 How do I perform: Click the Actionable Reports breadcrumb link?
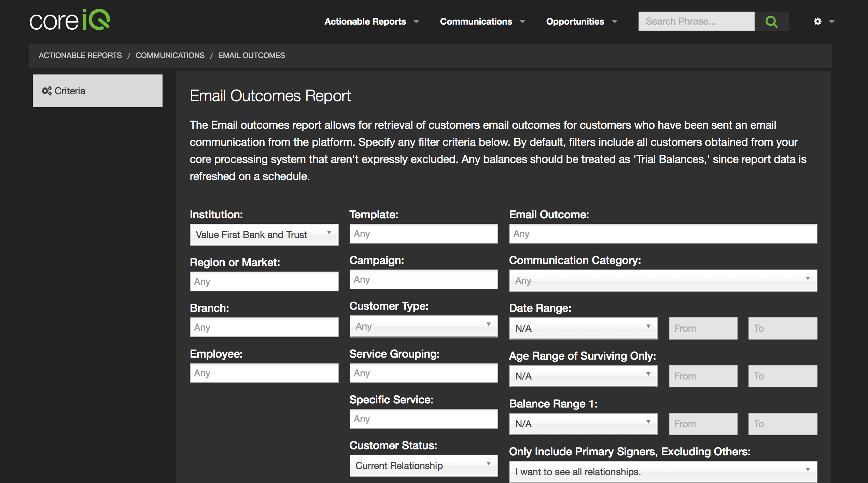(x=80, y=55)
